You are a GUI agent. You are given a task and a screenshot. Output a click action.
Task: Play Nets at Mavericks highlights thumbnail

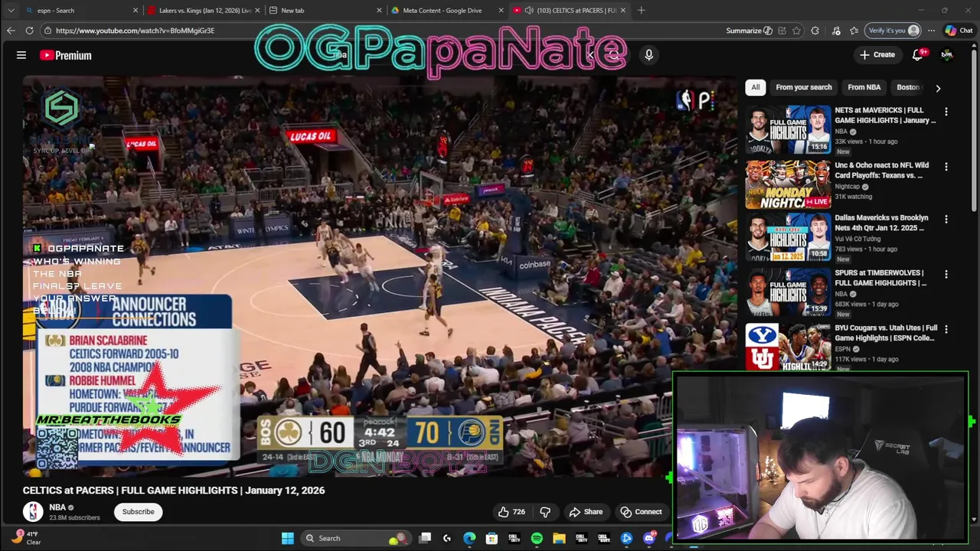788,129
